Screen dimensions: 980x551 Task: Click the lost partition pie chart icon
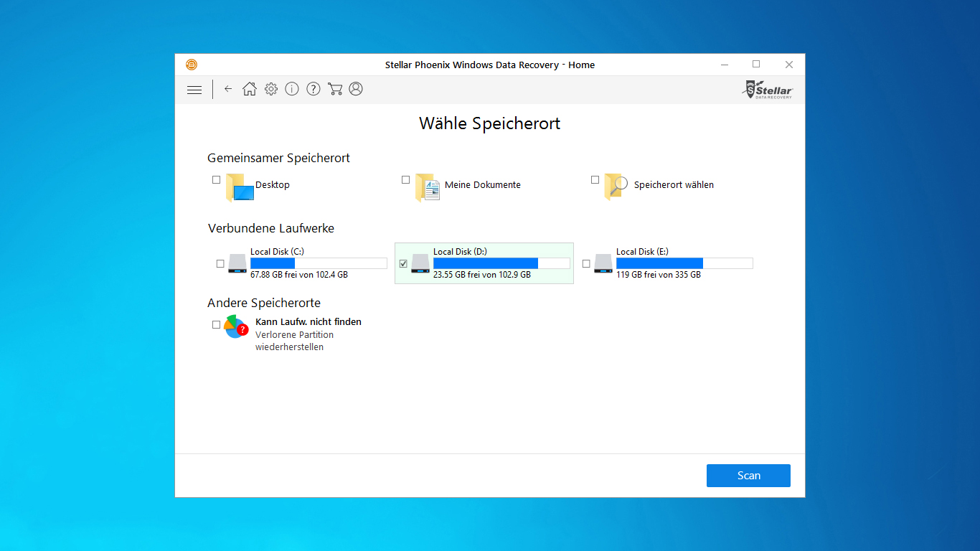point(235,326)
